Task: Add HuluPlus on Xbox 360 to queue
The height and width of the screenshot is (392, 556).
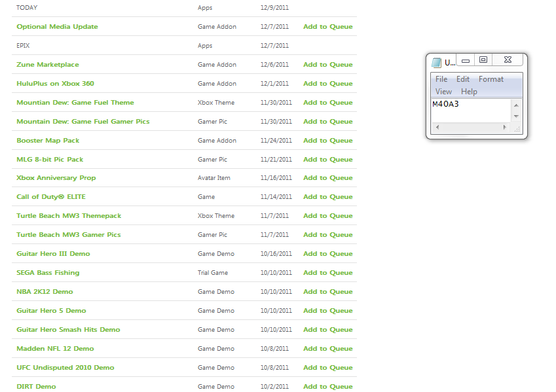Action: click(x=328, y=84)
